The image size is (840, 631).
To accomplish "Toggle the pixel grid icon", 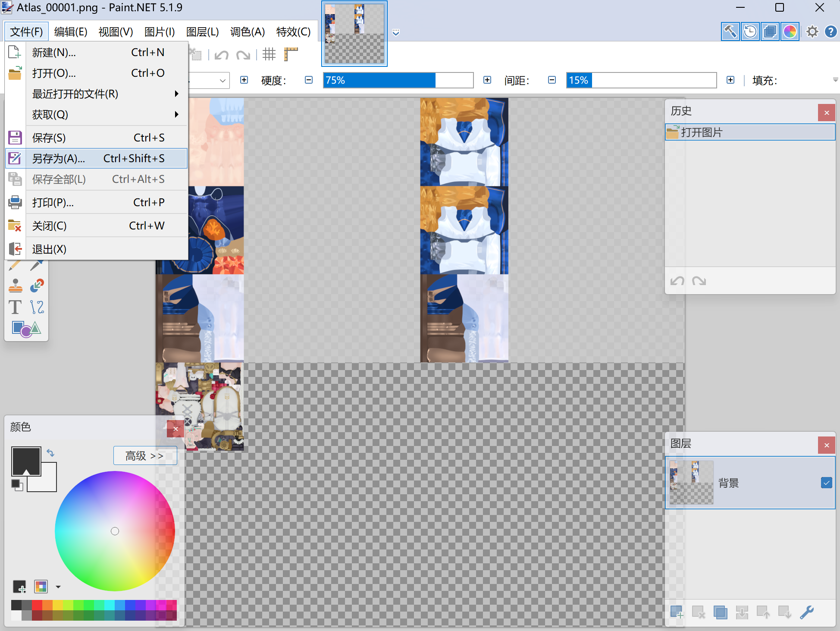I will (269, 54).
